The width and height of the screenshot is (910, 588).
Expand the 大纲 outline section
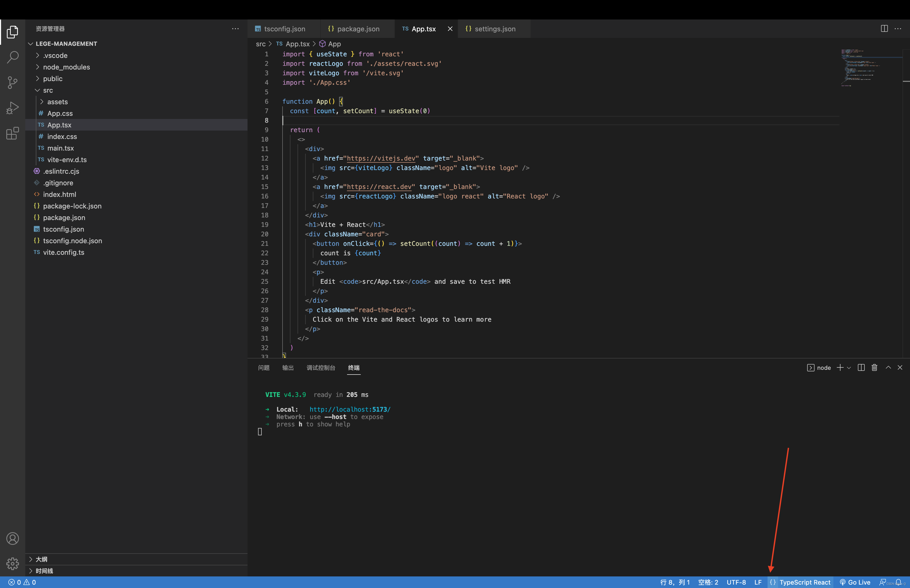click(x=136, y=559)
